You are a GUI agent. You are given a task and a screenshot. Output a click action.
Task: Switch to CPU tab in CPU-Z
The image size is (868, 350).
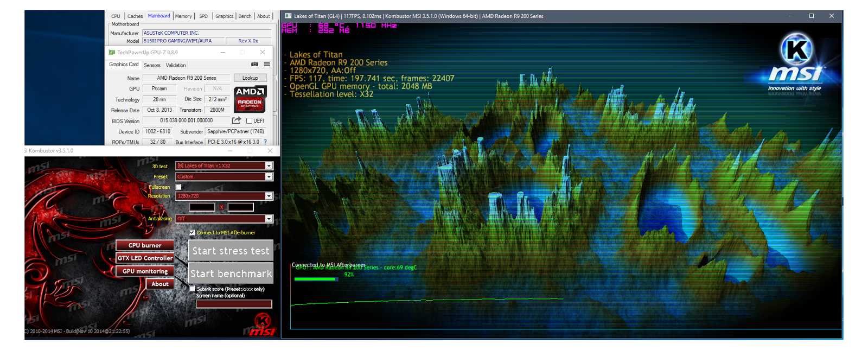[x=116, y=16]
